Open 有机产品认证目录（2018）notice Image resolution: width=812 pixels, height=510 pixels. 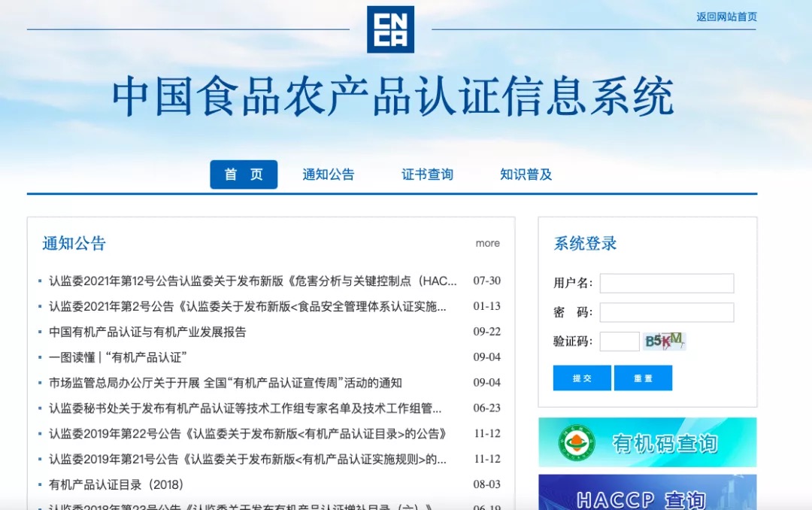117,484
